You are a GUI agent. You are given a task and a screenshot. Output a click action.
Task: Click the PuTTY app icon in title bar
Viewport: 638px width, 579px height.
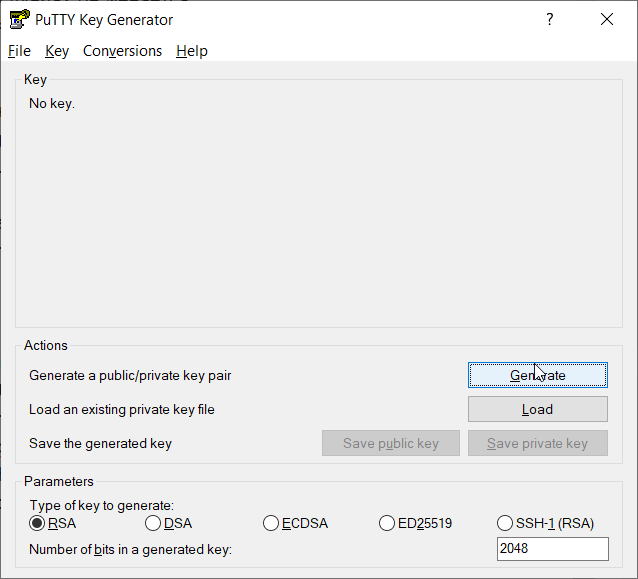pos(19,19)
